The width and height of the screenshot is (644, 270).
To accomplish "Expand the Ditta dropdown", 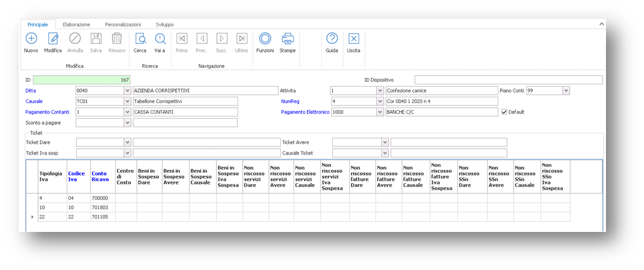I will [x=127, y=91].
